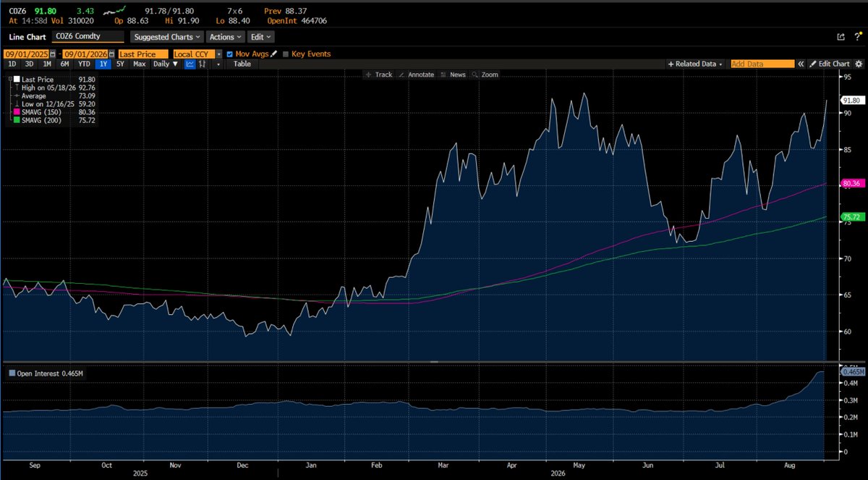This screenshot has height=480, width=868.
Task: Toggle the Mov Avgs checkbox
Action: 229,54
